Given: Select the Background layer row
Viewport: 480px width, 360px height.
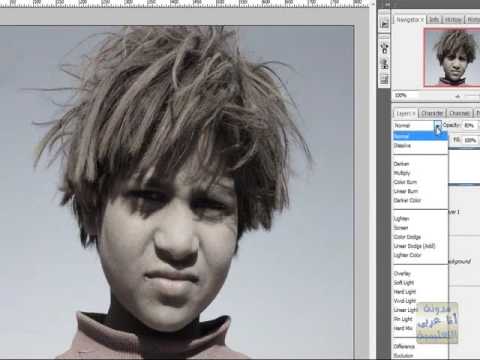Looking at the screenshot, I should pos(464,261).
